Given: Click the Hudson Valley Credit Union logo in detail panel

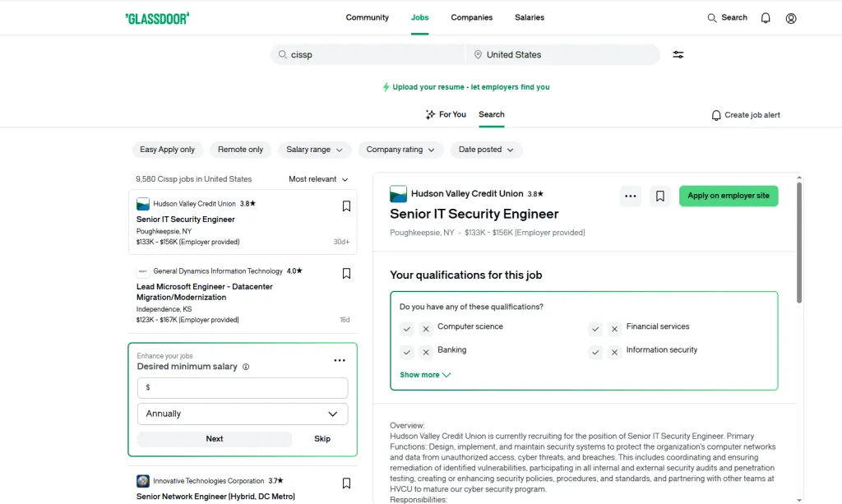Looking at the screenshot, I should tap(399, 194).
